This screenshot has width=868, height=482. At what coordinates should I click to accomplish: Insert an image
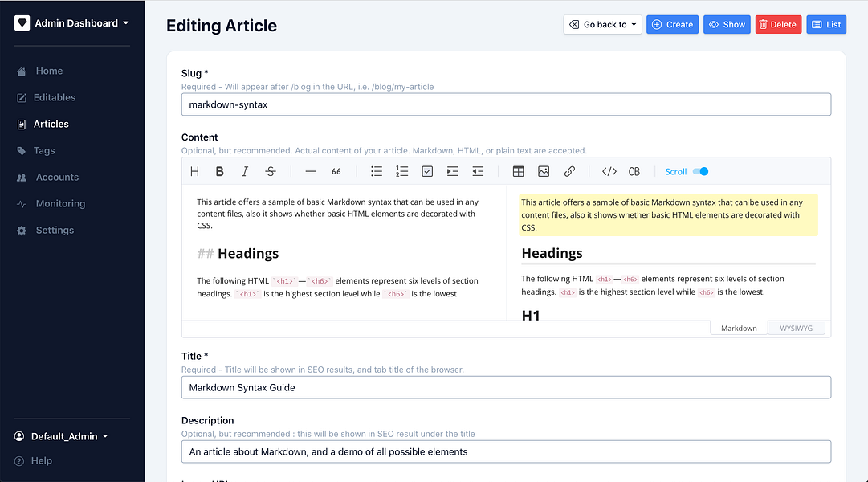[544, 172]
